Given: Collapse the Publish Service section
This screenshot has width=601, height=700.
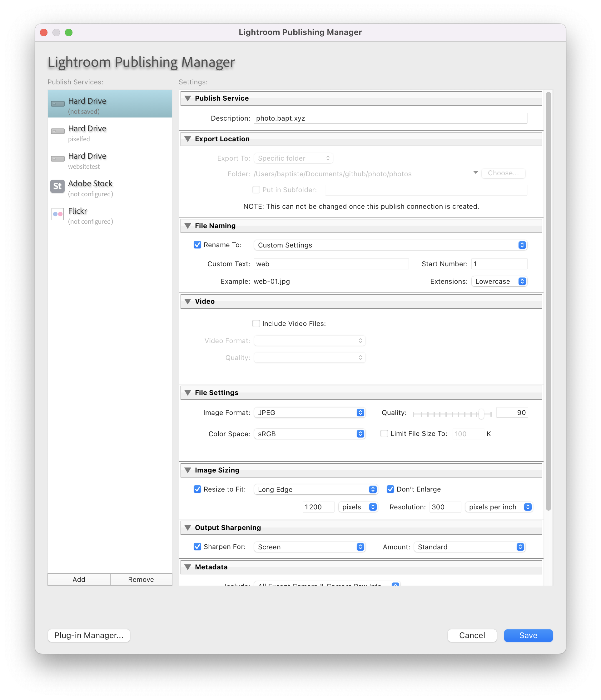Looking at the screenshot, I should [188, 98].
